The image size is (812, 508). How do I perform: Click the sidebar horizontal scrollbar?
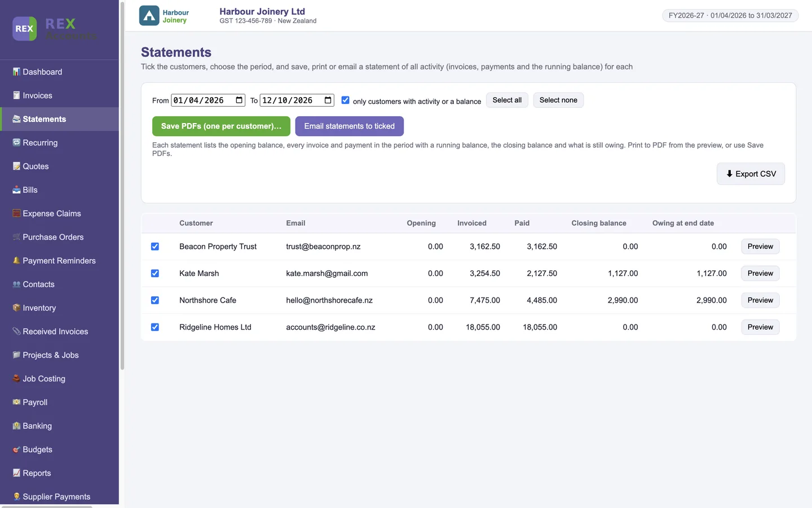click(x=46, y=506)
